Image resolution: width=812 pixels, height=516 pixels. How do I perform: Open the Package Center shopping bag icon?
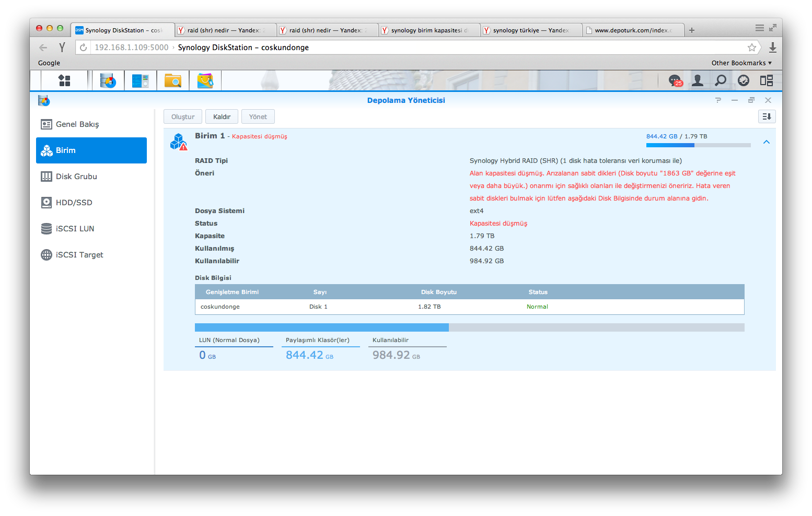205,80
